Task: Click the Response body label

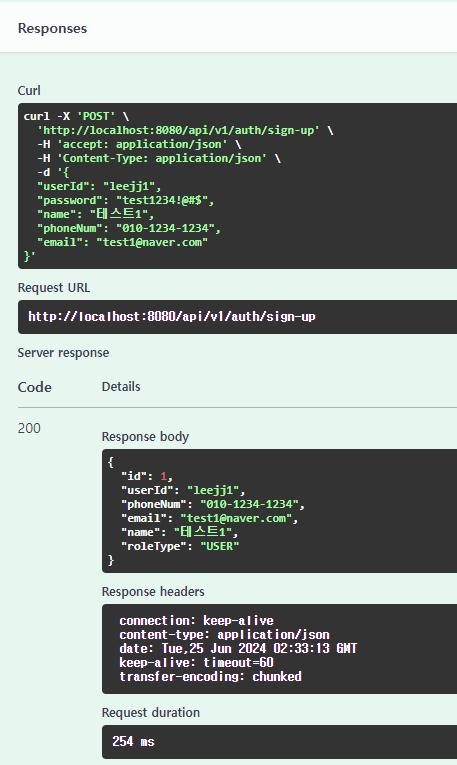Action: pyautogui.click(x=145, y=437)
